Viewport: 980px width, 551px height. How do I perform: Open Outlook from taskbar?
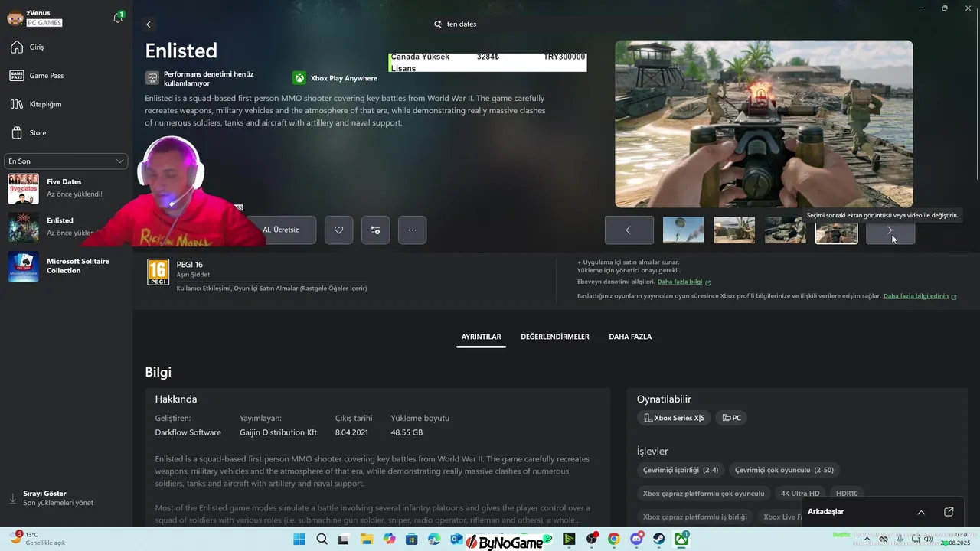456,540
